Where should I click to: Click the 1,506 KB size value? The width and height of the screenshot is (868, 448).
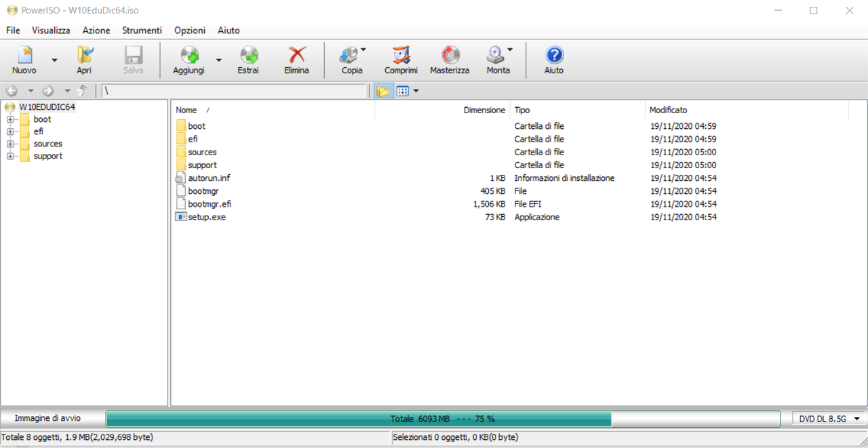click(x=489, y=204)
